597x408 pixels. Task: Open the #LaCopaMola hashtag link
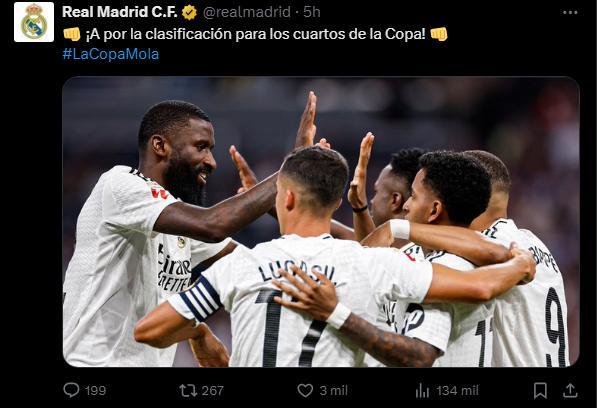(110, 54)
